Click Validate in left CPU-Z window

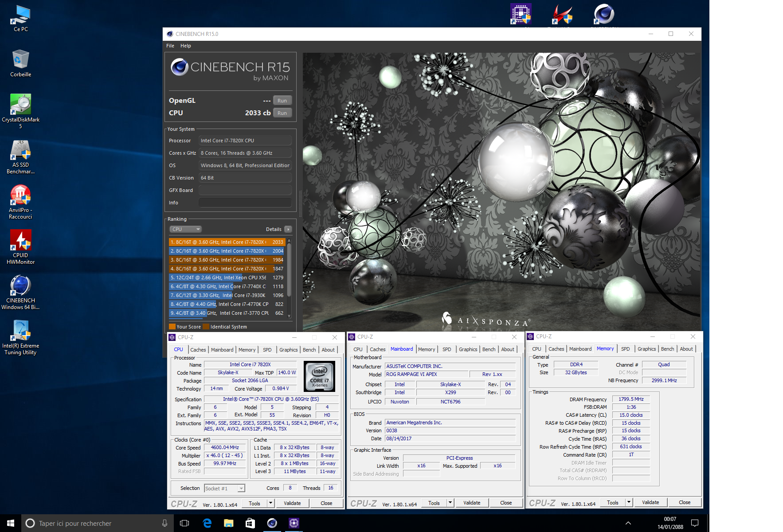click(x=292, y=503)
